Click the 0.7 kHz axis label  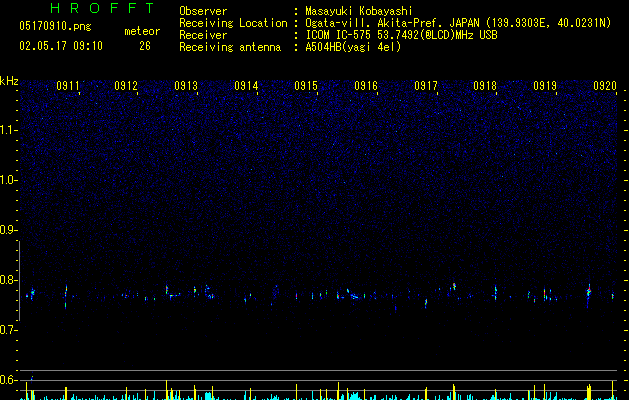pyautogui.click(x=8, y=330)
